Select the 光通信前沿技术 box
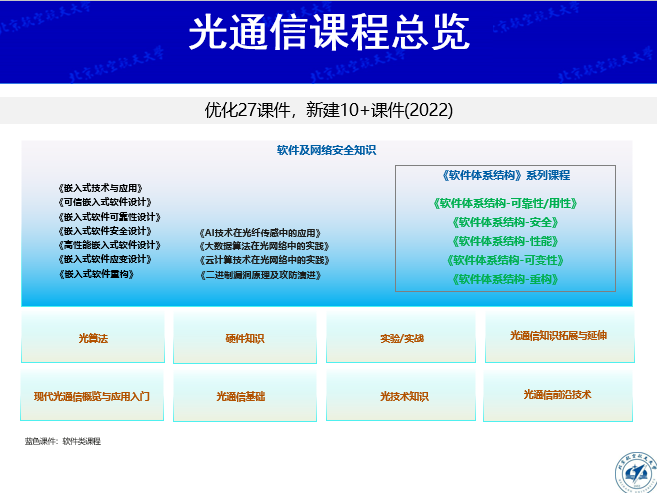This screenshot has width=657, height=493. tap(557, 395)
